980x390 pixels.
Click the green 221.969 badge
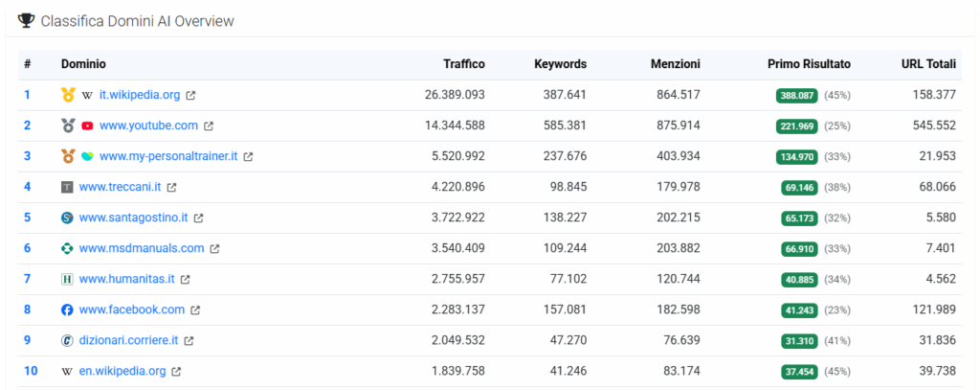coord(797,126)
